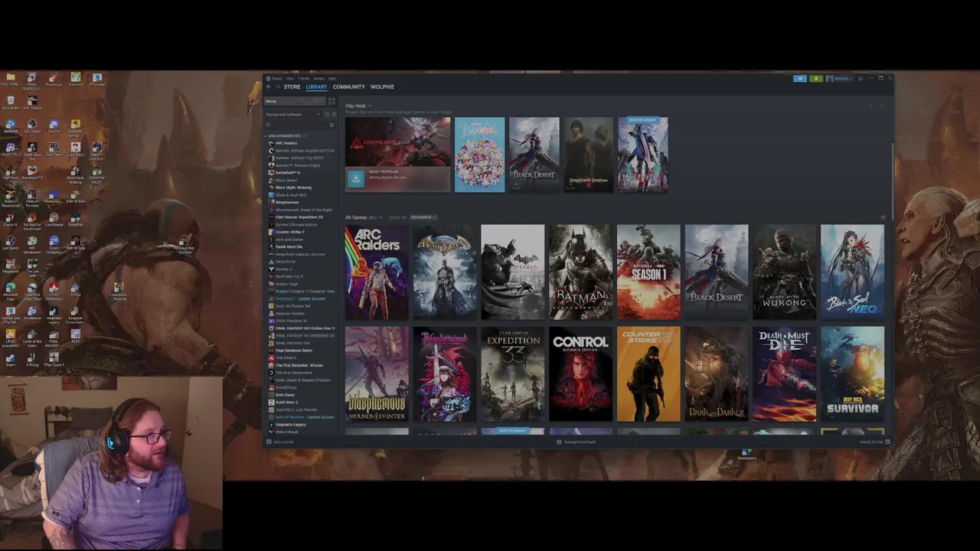Open ARC Raiders cover in All Games
The width and height of the screenshot is (980, 551).
click(x=377, y=272)
